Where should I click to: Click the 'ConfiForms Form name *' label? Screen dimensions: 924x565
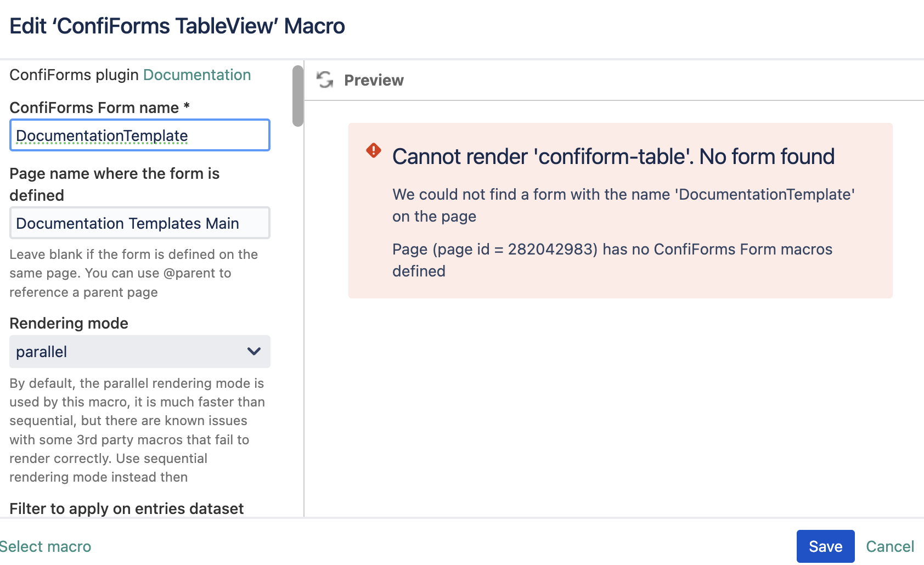tap(100, 108)
